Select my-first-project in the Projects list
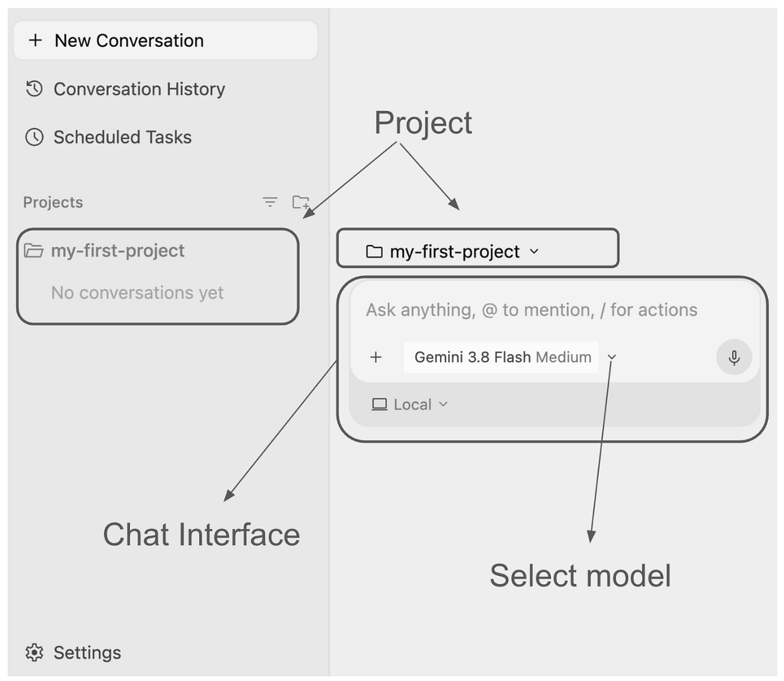Image resolution: width=784 pixels, height=681 pixels. [x=118, y=251]
